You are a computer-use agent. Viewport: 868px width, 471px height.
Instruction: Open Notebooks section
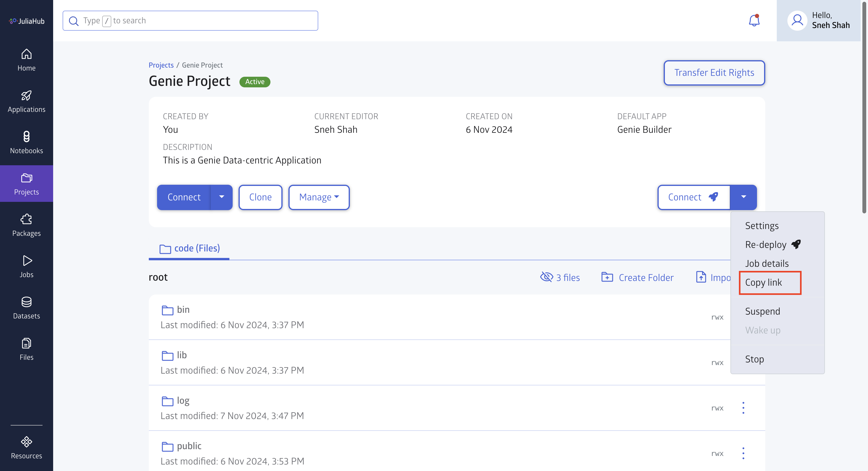click(26, 143)
